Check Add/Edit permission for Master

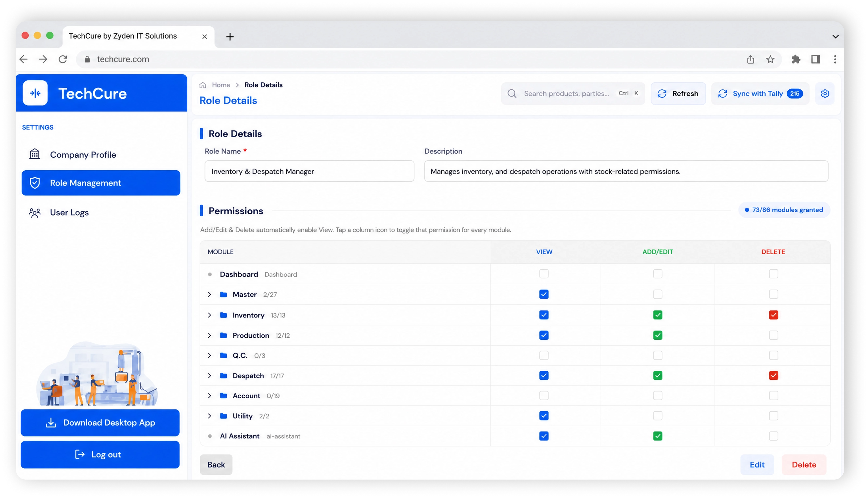pyautogui.click(x=657, y=295)
